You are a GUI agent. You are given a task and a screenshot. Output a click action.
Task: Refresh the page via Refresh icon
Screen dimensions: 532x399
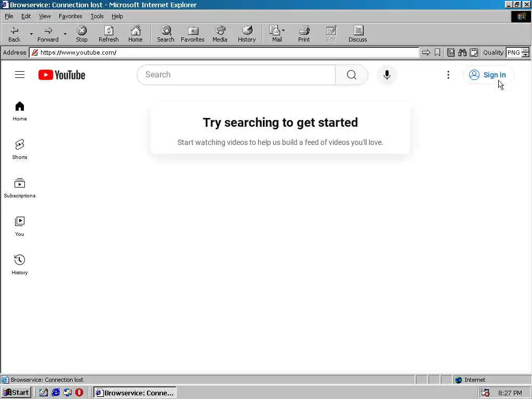(x=109, y=34)
